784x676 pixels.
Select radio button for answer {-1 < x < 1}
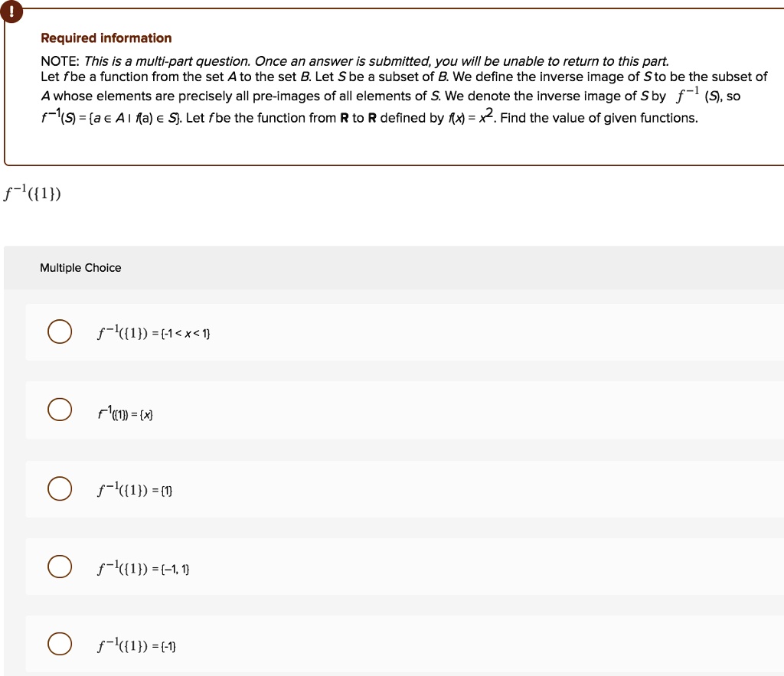tap(60, 331)
